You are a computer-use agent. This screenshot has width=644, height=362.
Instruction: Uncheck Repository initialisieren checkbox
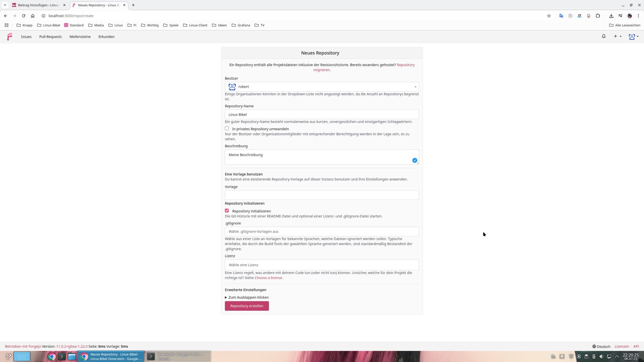click(227, 211)
